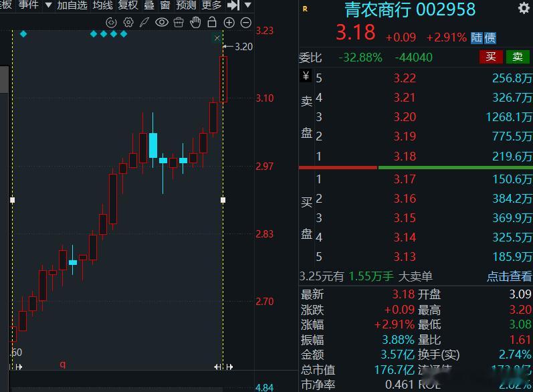Open the 均线 menu
This screenshot has width=533, height=392.
pyautogui.click(x=102, y=5)
